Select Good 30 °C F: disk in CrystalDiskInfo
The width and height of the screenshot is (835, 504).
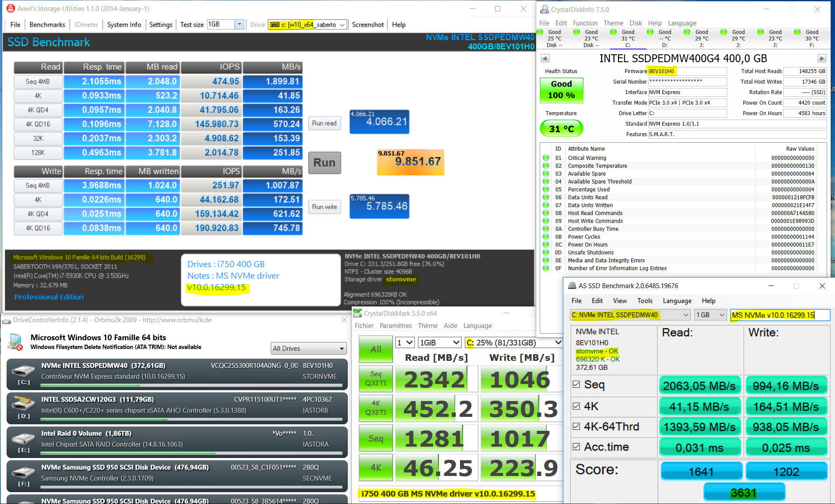click(x=811, y=39)
